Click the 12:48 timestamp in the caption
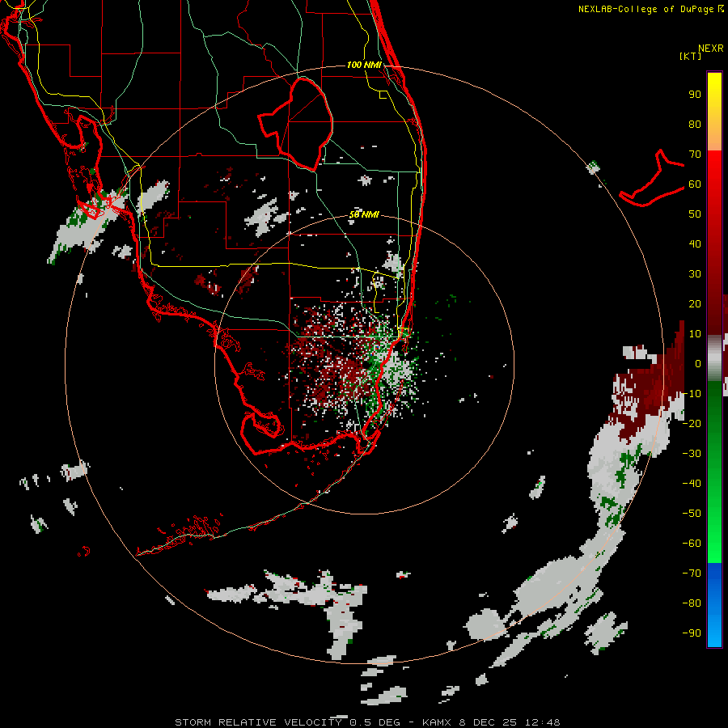728x728 pixels. [x=543, y=722]
